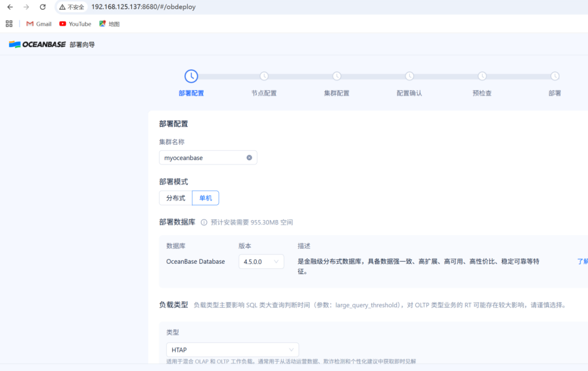Open the HTAP workload type dropdown
Viewport: 588px width, 371px height.
(x=232, y=349)
